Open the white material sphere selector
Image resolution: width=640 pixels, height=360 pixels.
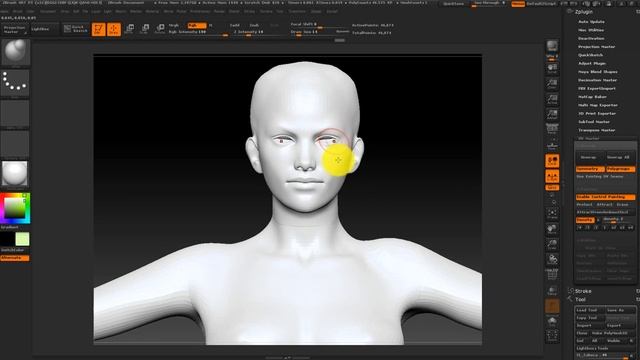click(x=16, y=174)
